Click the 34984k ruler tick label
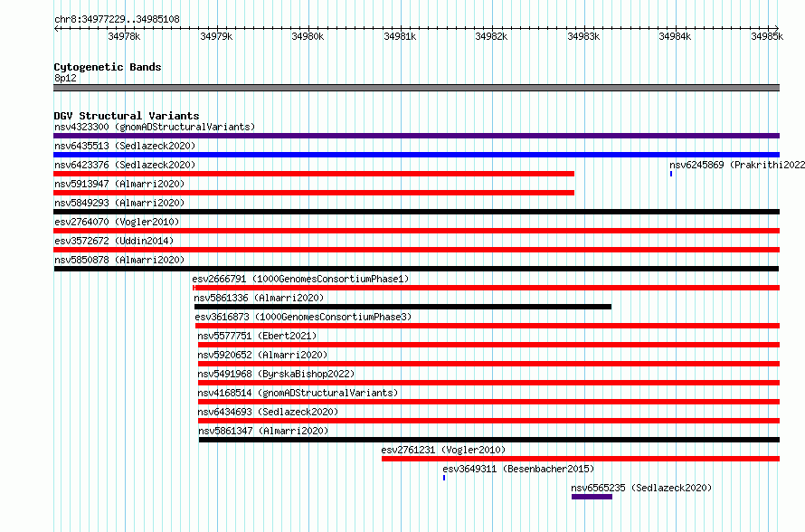This screenshot has width=805, height=532. click(675, 36)
